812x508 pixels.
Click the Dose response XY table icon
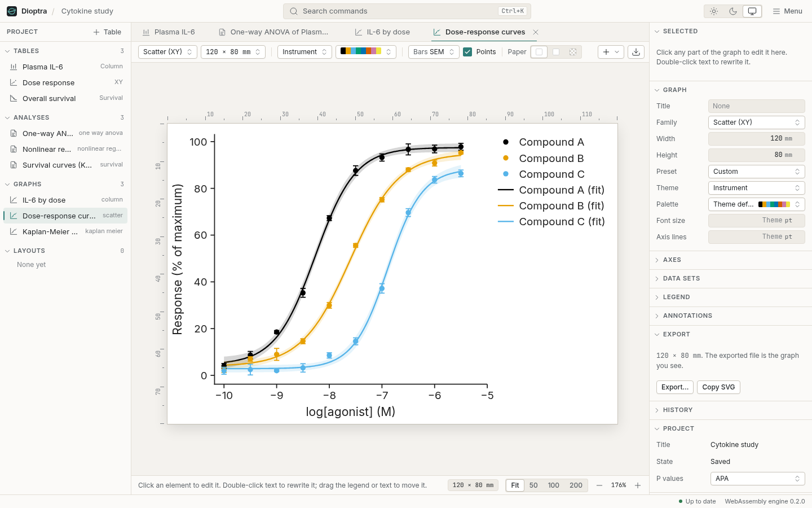coord(14,82)
